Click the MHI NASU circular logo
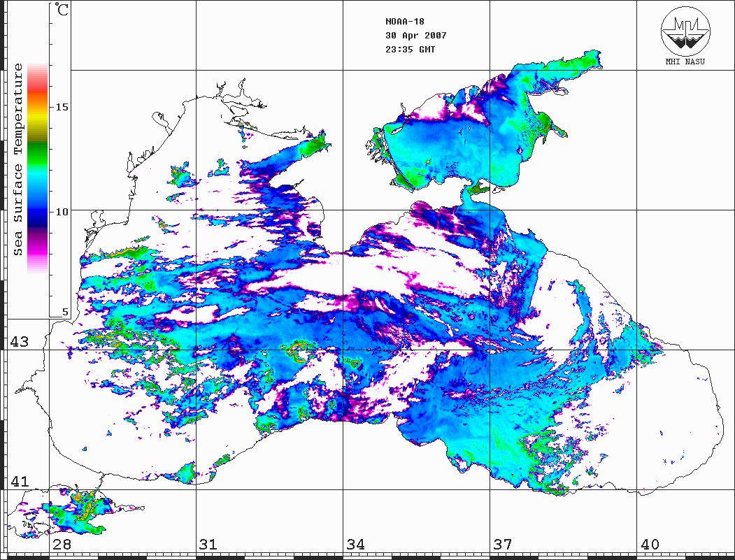Image resolution: width=735 pixels, height=560 pixels. point(685,31)
